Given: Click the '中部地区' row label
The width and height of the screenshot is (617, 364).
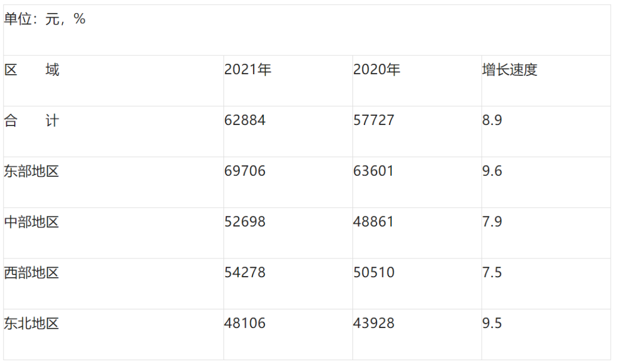Looking at the screenshot, I should [32, 222].
